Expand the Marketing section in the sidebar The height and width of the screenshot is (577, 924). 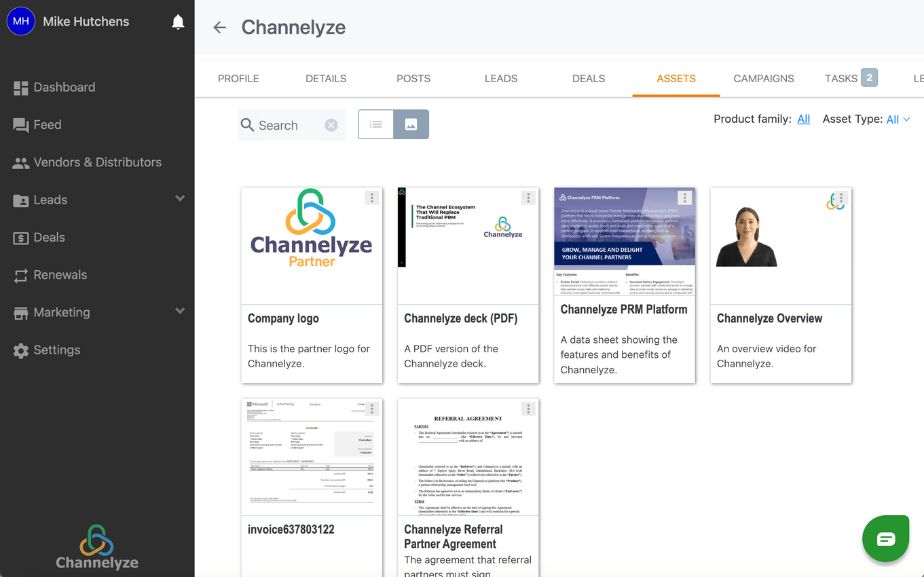(x=180, y=311)
